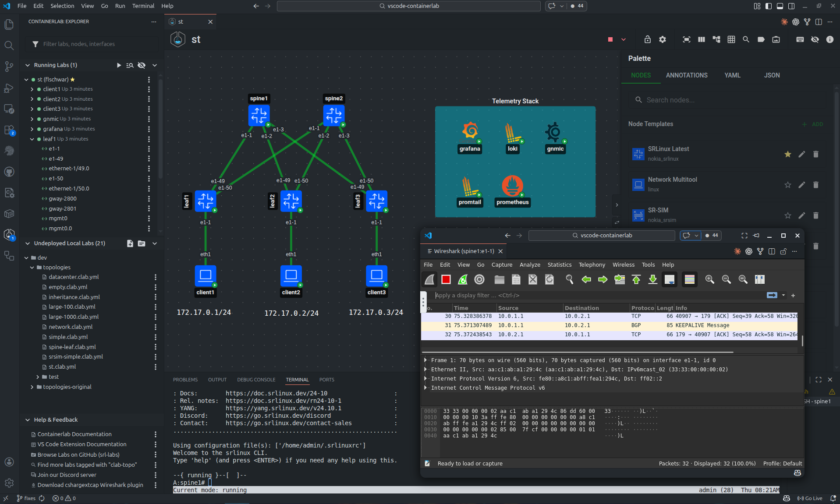
Task: Expand the topologies-original folder
Action: [x=32, y=387]
